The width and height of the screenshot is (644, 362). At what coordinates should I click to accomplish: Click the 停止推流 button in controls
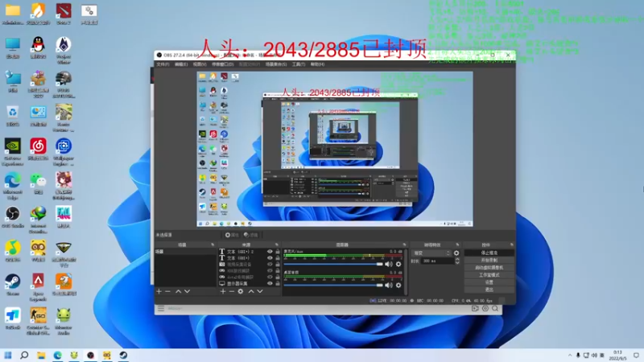click(489, 253)
